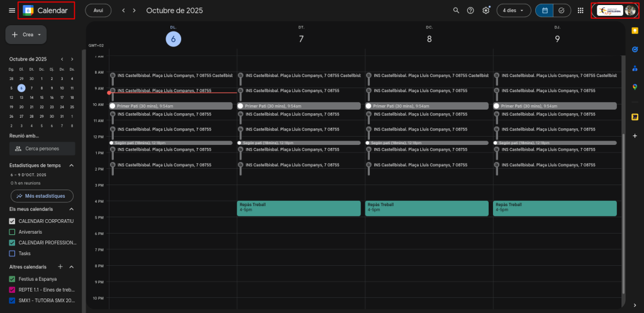Click the Cerca persones search field
Image resolution: width=644 pixels, height=313 pixels.
pyautogui.click(x=42, y=149)
